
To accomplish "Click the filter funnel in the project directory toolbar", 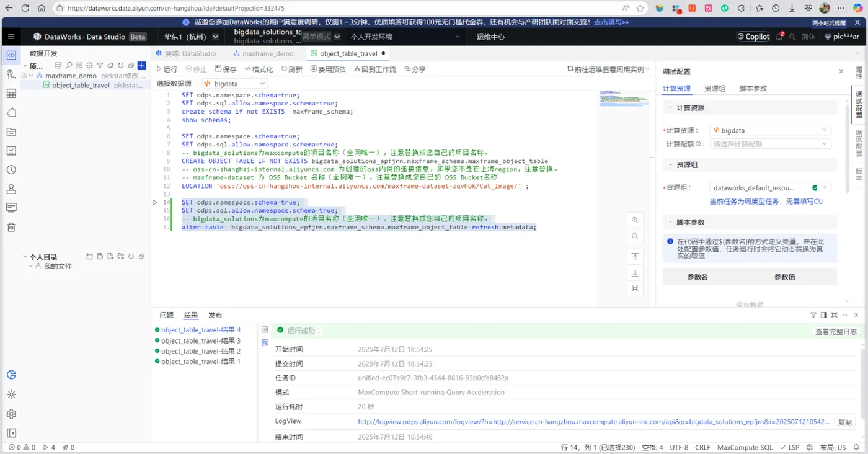I will [100, 65].
